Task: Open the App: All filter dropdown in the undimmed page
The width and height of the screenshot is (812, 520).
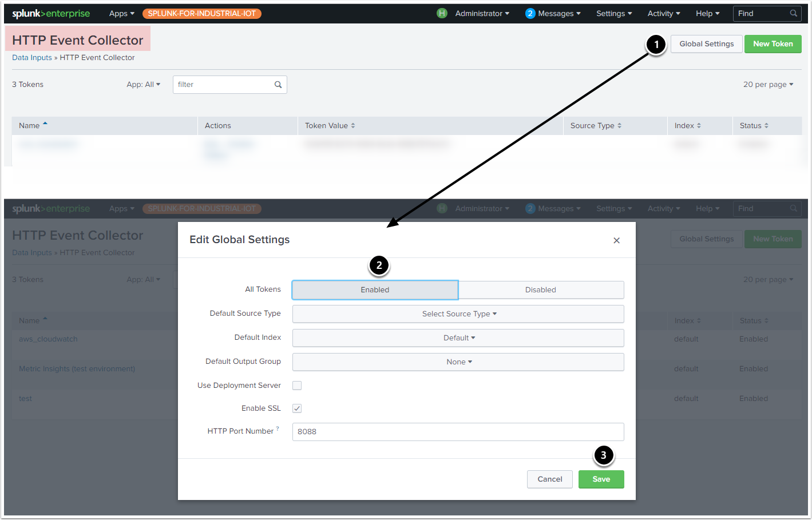Action: point(144,85)
